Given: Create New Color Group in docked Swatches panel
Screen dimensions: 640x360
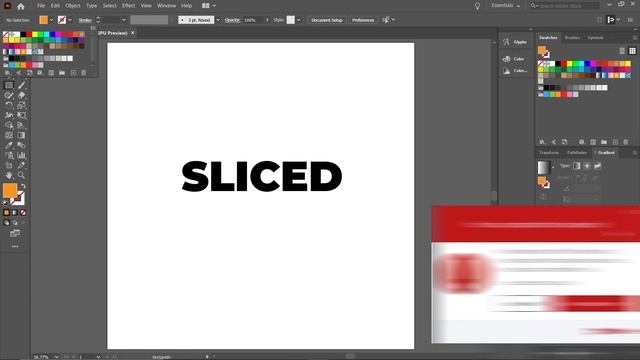Looking at the screenshot, I should coord(604,142).
